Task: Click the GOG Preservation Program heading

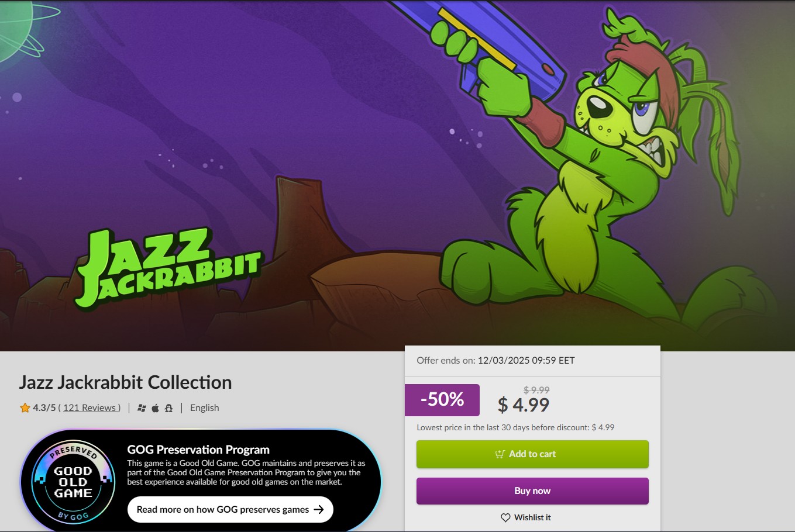Action: tap(198, 450)
